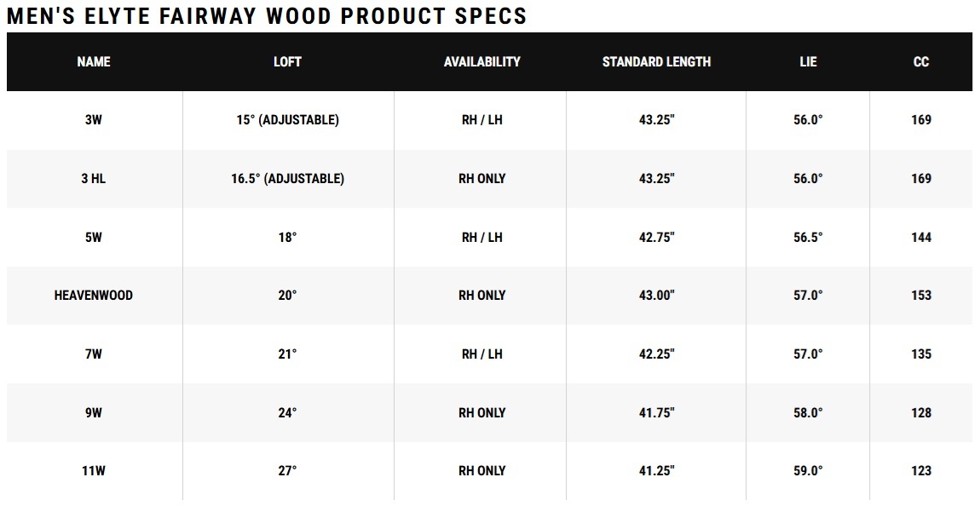Viewport: 980px width, 506px height.
Task: Click the LOFT column header
Action: [x=287, y=62]
